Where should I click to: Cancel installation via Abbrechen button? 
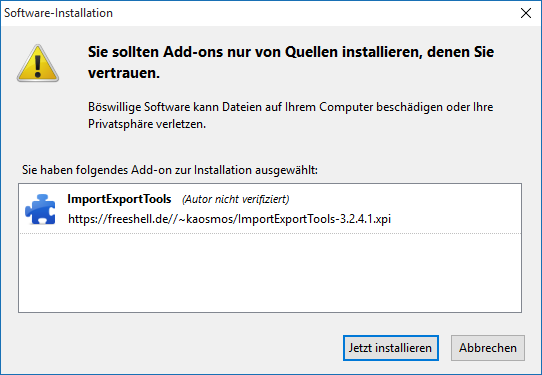488,348
